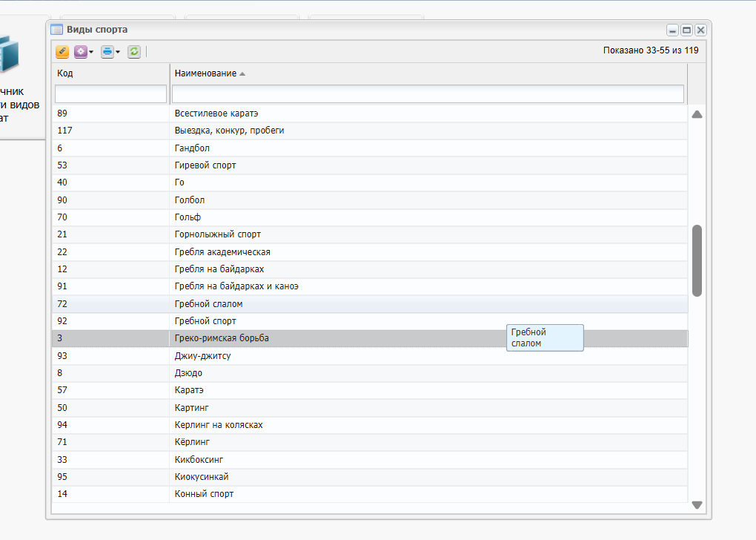This screenshot has width=756, height=540.
Task: Click the window icon beside 'Виды спорта' title
Action: point(57,30)
